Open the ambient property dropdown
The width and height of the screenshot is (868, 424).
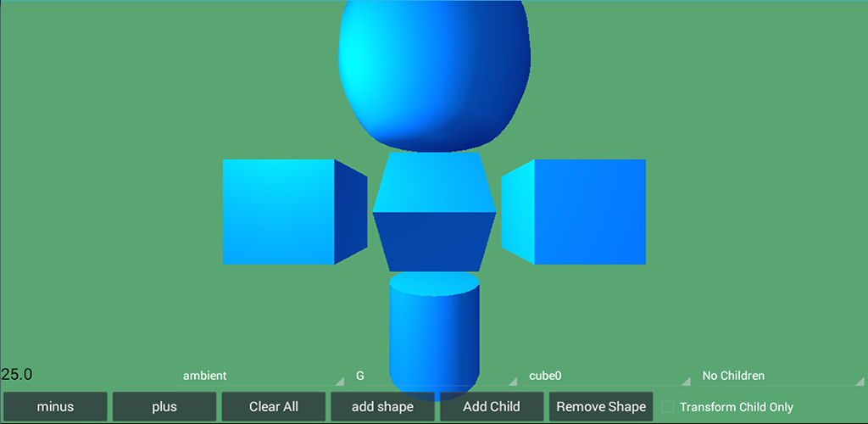[x=261, y=376]
